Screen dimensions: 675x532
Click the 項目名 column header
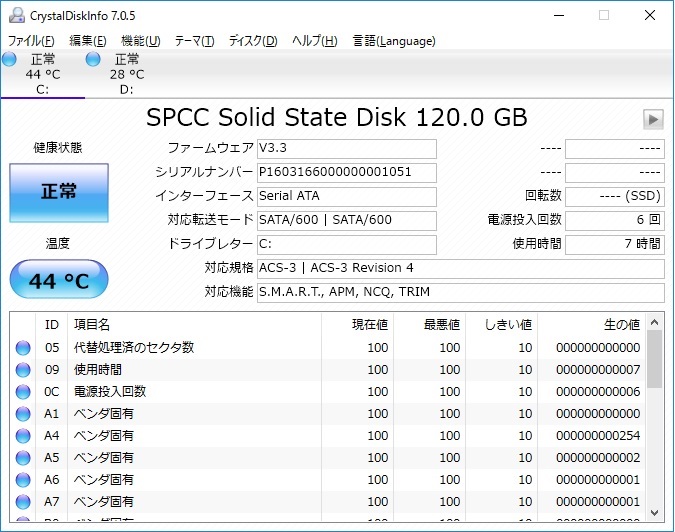[x=194, y=325]
